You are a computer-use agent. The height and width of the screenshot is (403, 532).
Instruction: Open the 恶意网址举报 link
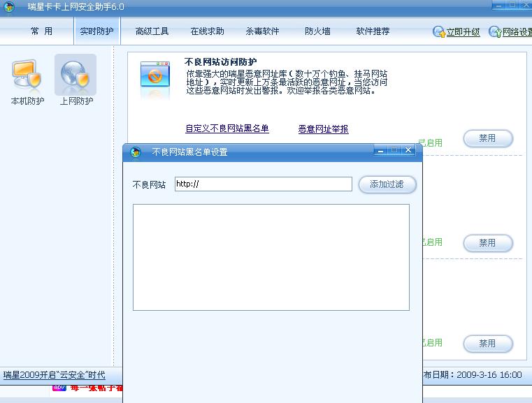(x=324, y=129)
